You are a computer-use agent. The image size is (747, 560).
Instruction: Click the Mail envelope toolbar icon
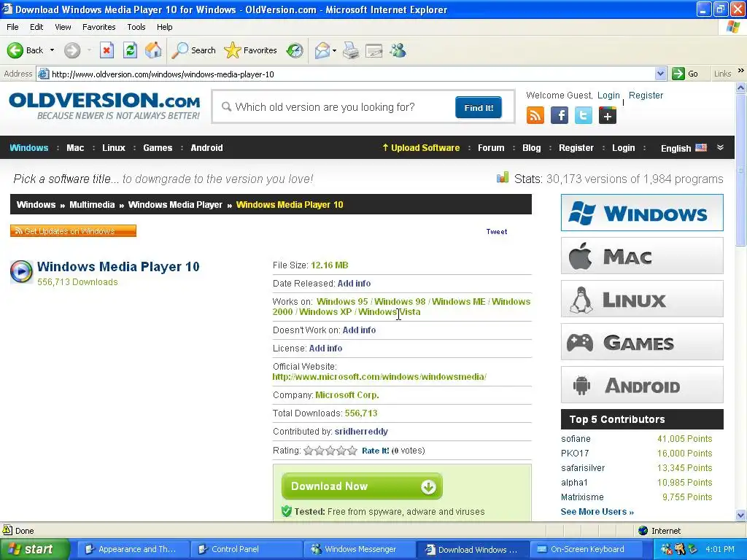pyautogui.click(x=322, y=50)
